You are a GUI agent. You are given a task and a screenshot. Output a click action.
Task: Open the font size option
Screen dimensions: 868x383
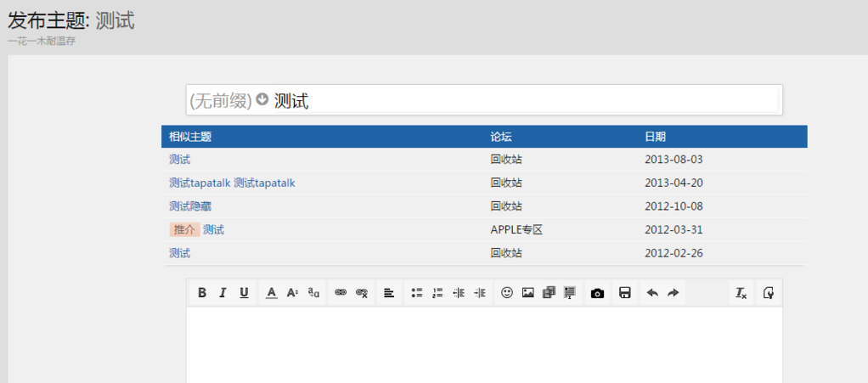292,293
